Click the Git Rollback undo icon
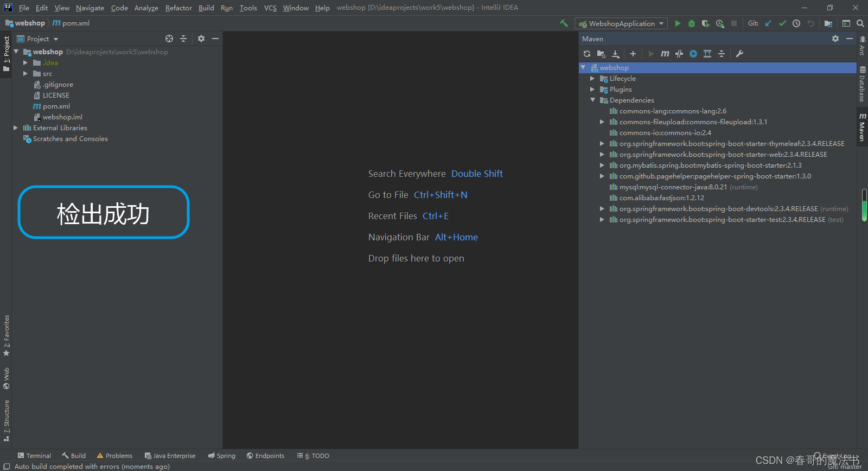Image resolution: width=868 pixels, height=471 pixels. [x=810, y=23]
